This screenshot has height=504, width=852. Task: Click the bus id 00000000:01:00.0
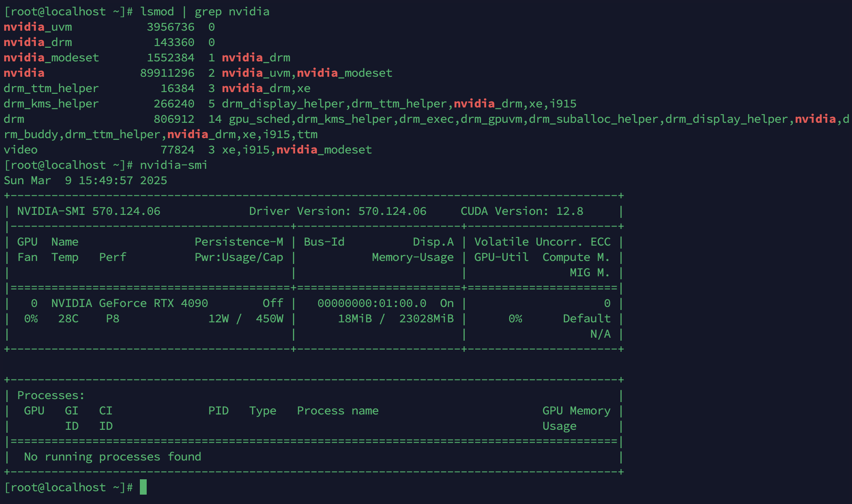click(372, 303)
